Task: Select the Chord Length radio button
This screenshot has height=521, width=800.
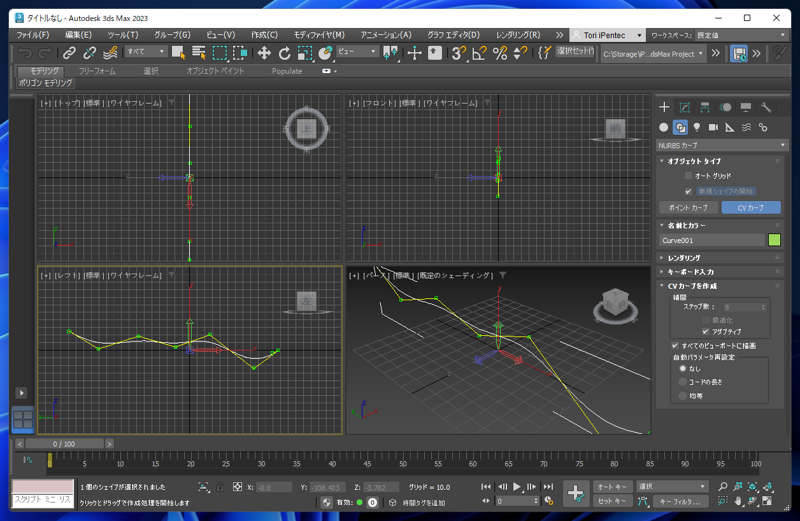Action: point(683,382)
